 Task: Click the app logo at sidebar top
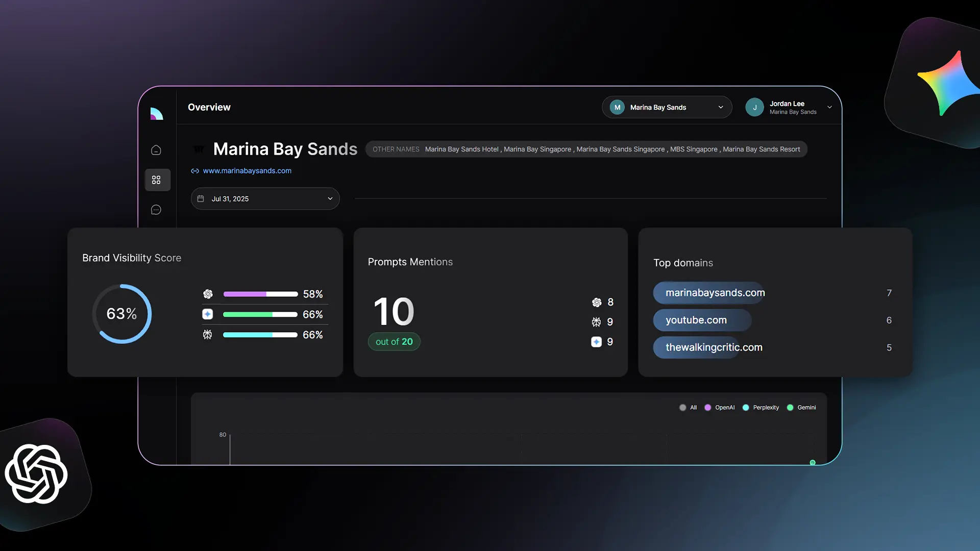click(157, 114)
